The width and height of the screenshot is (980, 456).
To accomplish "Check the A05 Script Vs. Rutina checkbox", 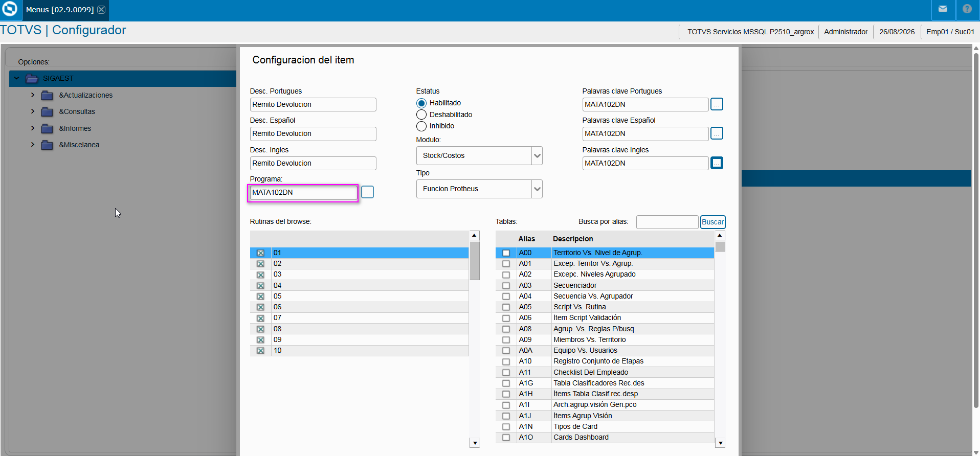I will click(x=506, y=307).
